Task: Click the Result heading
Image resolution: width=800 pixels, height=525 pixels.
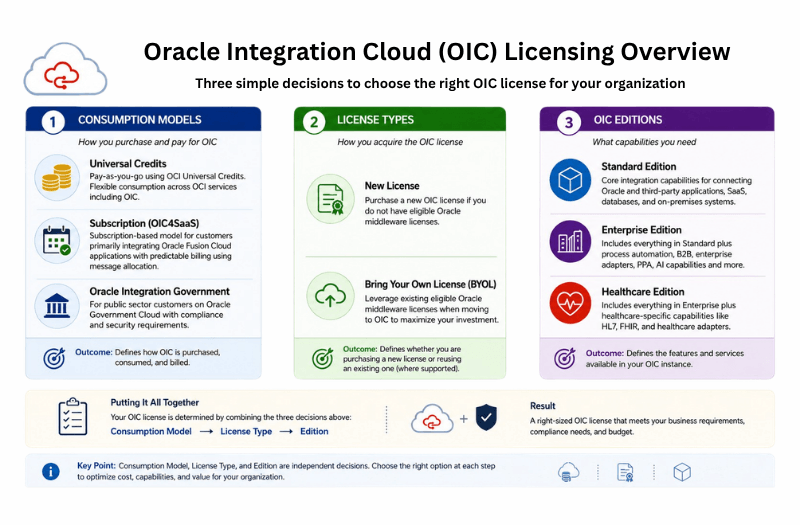Action: click(x=542, y=406)
